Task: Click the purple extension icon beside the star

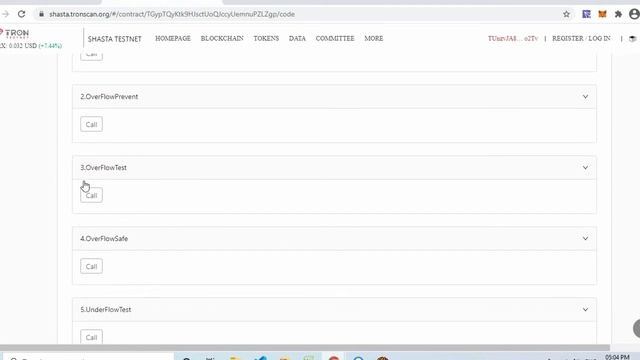Action: (x=587, y=14)
